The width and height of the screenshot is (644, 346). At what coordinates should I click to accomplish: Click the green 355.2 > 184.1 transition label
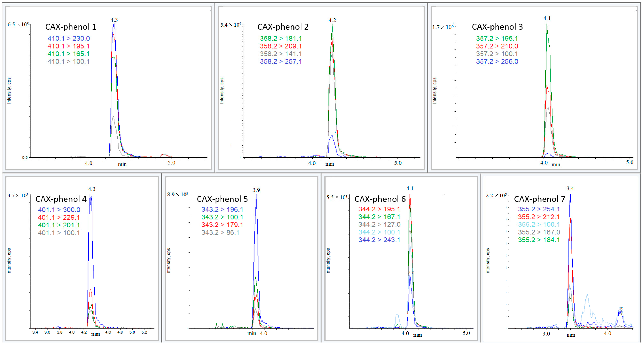pos(538,240)
